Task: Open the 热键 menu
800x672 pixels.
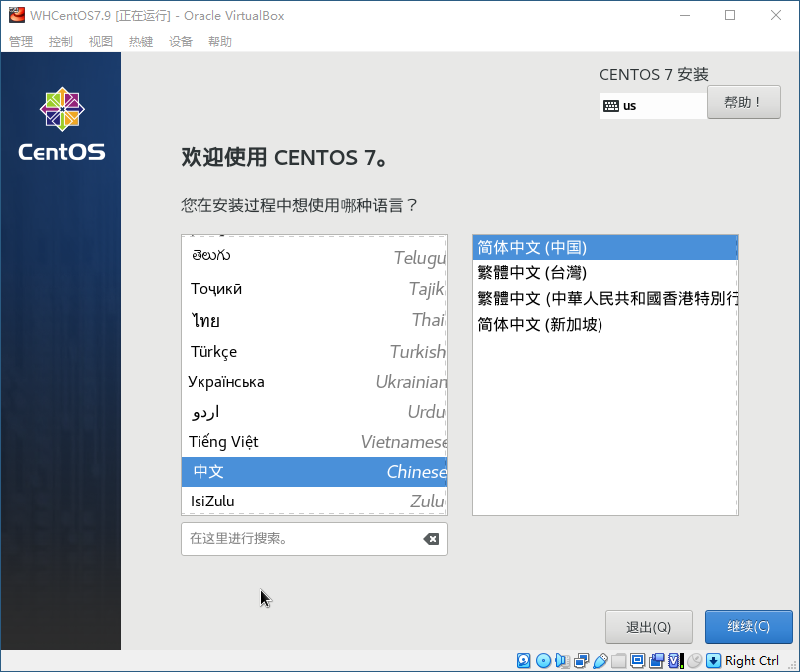Action: tap(141, 41)
